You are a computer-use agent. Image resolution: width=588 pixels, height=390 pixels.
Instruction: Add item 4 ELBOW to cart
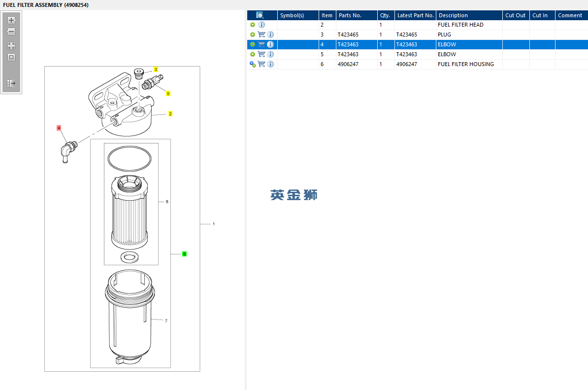click(x=261, y=44)
